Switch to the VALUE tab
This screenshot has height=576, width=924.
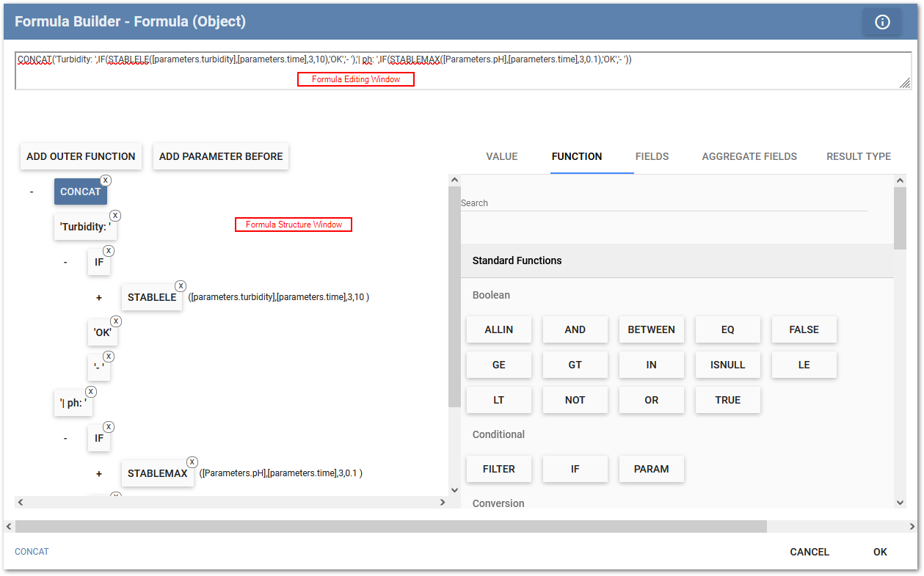(502, 156)
